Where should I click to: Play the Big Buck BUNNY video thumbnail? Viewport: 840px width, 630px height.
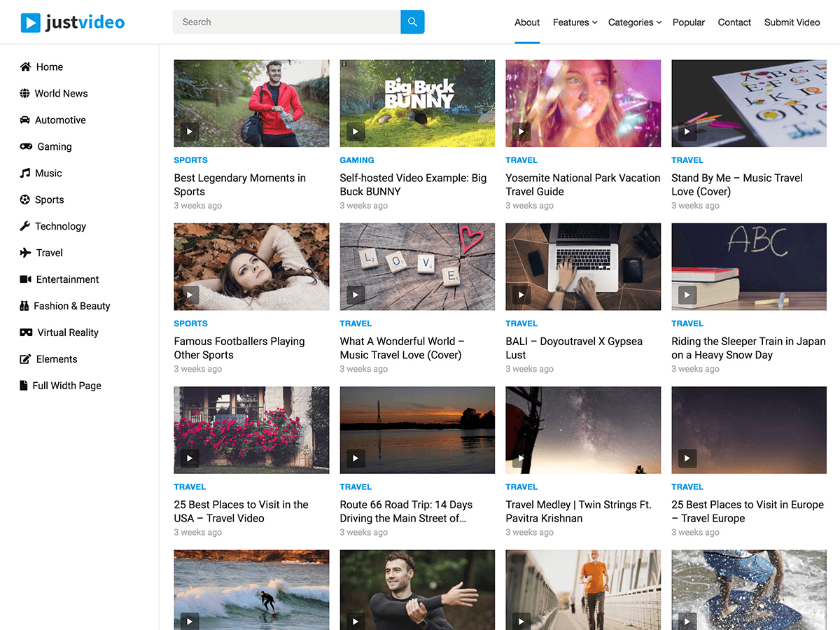417,103
